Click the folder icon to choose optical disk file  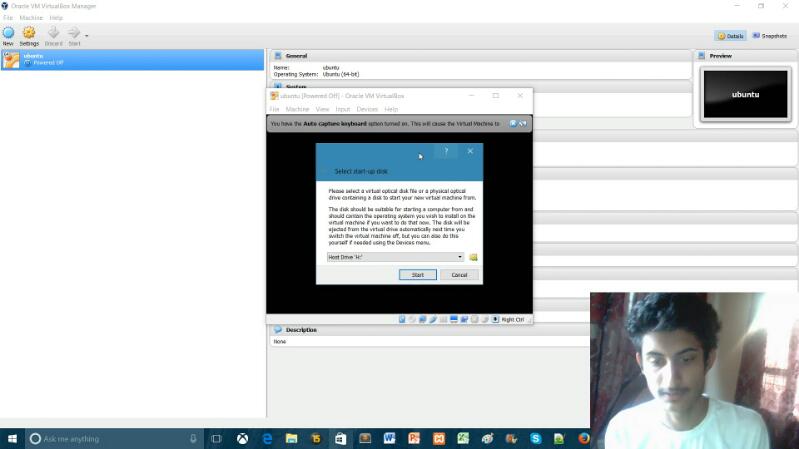(473, 257)
